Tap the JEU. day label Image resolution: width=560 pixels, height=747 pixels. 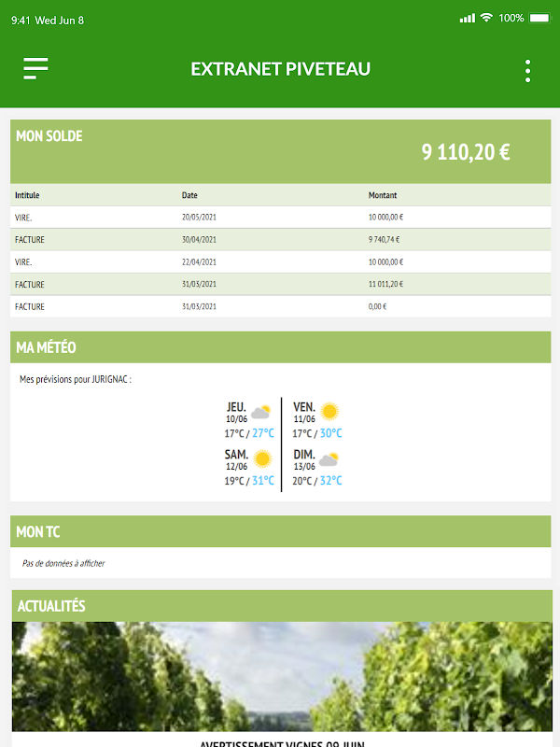(236, 407)
